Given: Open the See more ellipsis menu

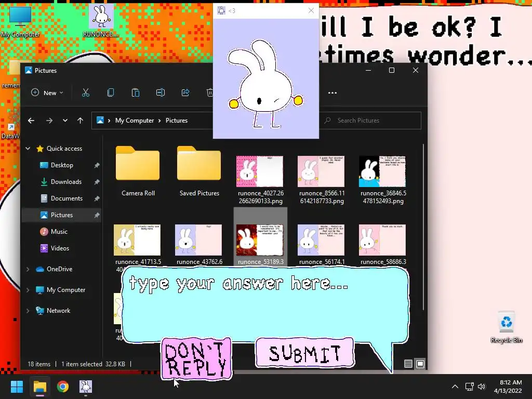Looking at the screenshot, I should click(332, 92).
